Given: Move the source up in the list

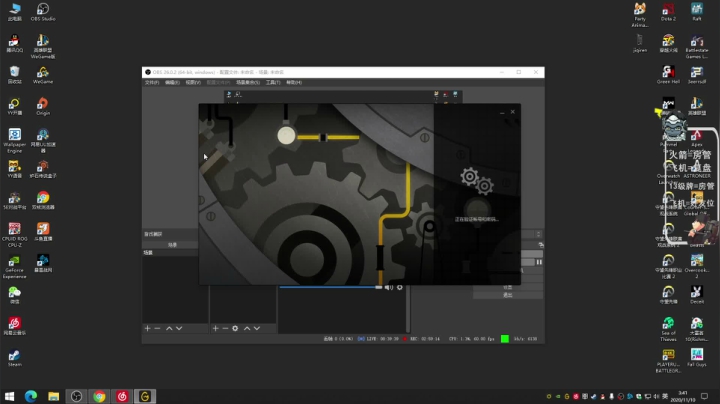Looking at the screenshot, I should (x=247, y=328).
